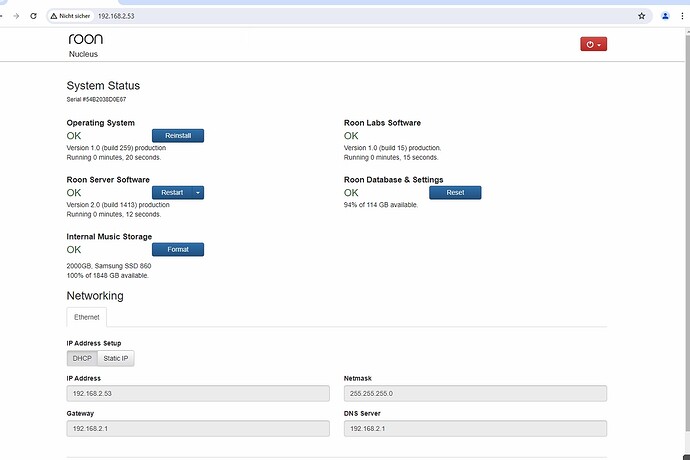Select the Ethernet tab
690x460 pixels.
coord(87,317)
